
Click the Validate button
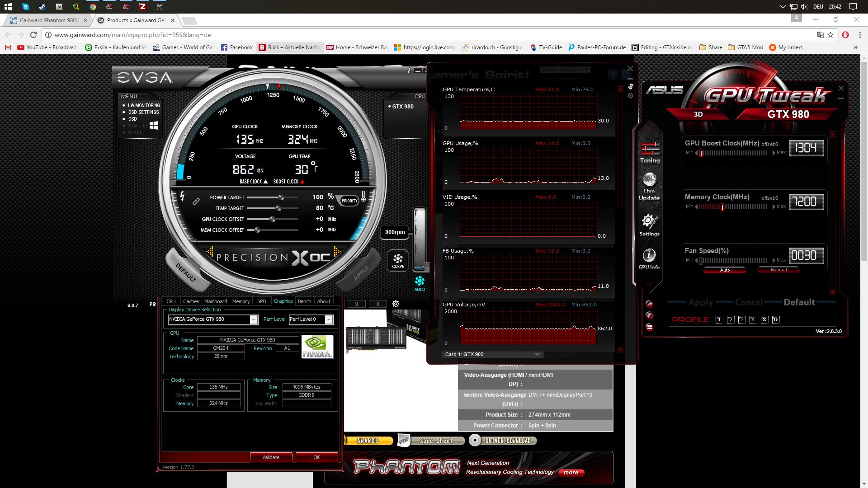271,457
